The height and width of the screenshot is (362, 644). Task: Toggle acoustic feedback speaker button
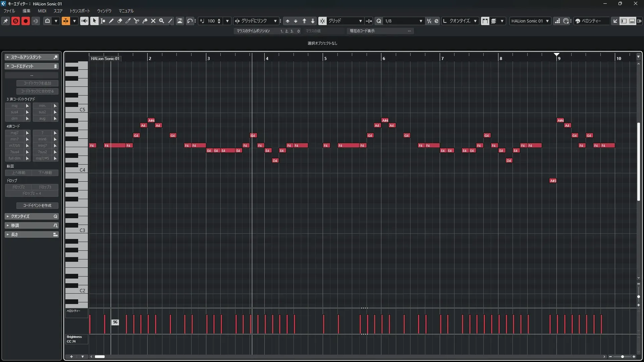tap(84, 21)
